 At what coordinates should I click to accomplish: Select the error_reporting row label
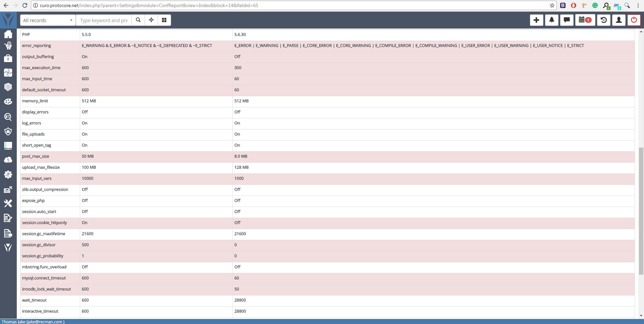pyautogui.click(x=37, y=46)
